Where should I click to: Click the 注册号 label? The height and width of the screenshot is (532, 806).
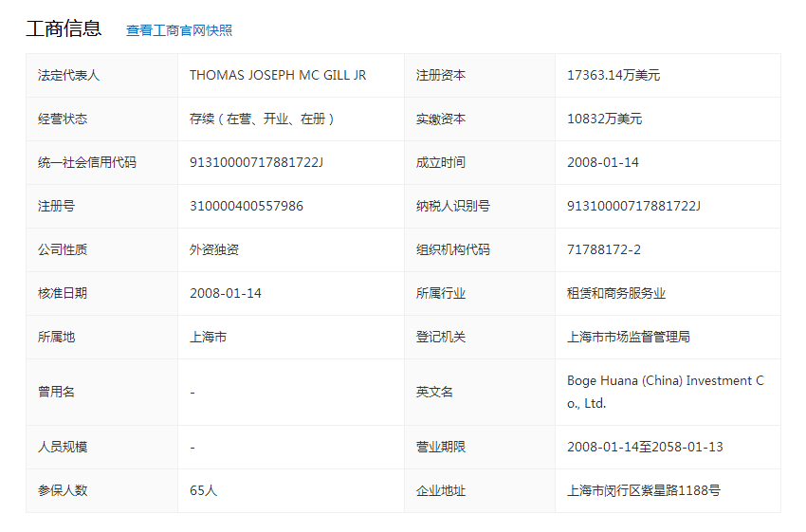point(56,206)
